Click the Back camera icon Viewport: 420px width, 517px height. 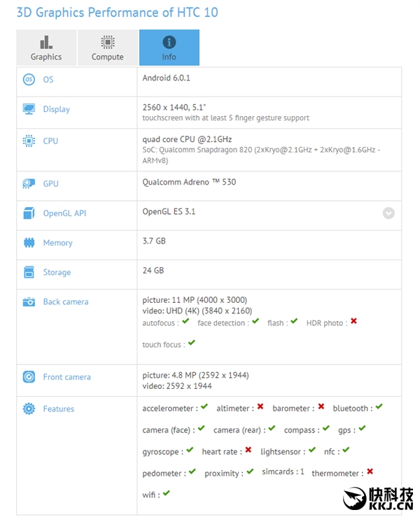pyautogui.click(x=29, y=302)
